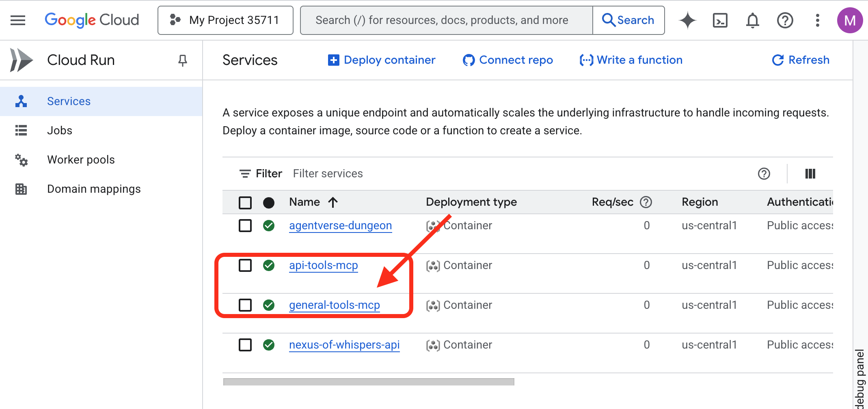Open the general-tools-mcp service link

(x=334, y=305)
